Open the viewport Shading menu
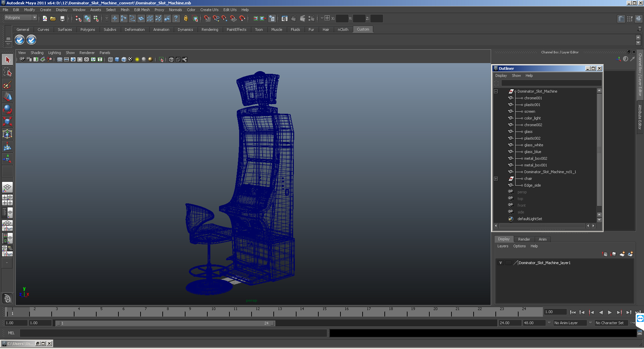Viewport: 644px width, 349px height. coord(37,53)
